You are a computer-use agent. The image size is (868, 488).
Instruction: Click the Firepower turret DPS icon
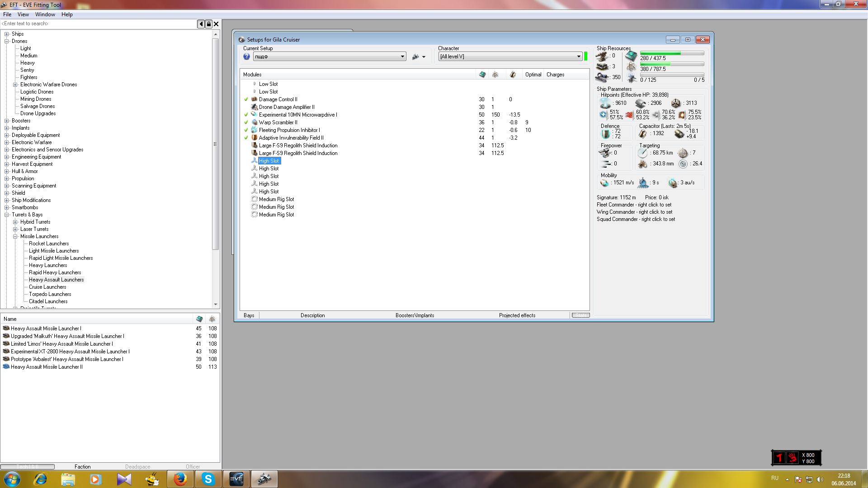pyautogui.click(x=604, y=153)
